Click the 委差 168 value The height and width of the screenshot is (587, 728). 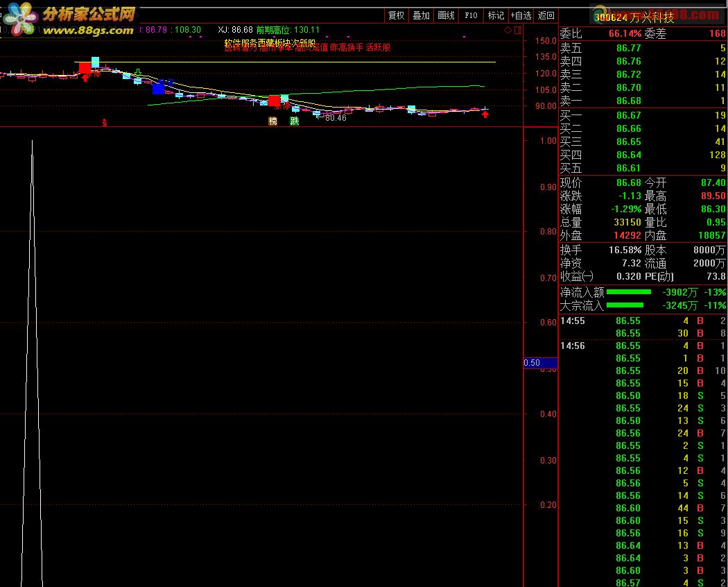tap(718, 34)
